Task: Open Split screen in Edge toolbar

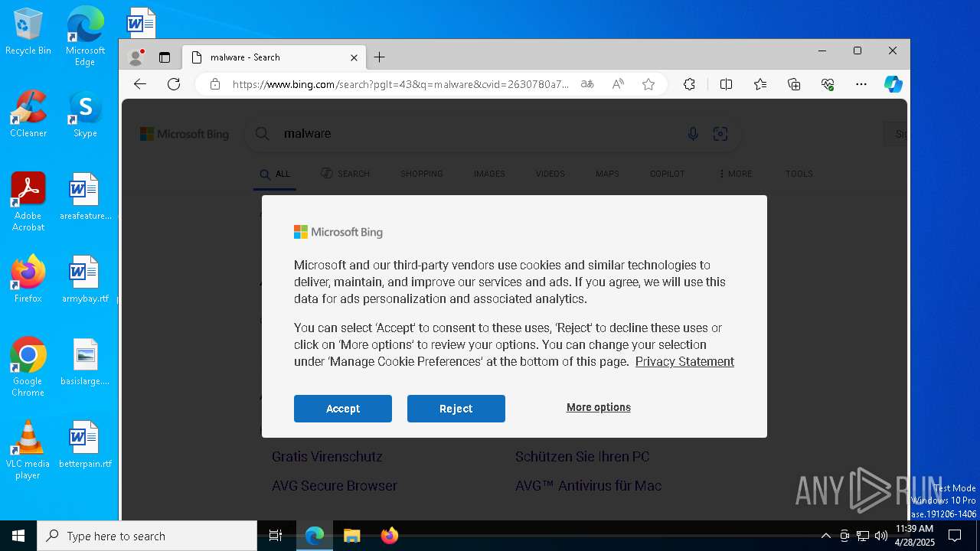Action: coord(726,84)
